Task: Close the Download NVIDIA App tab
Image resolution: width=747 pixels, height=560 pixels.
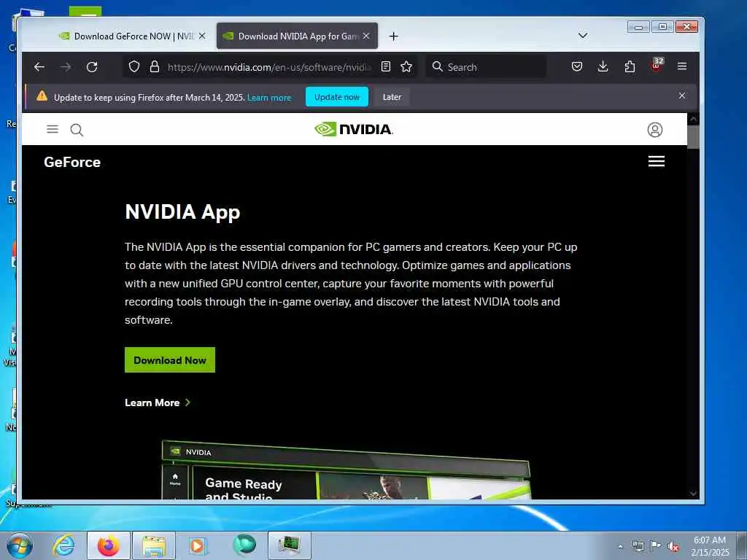Action: (366, 36)
